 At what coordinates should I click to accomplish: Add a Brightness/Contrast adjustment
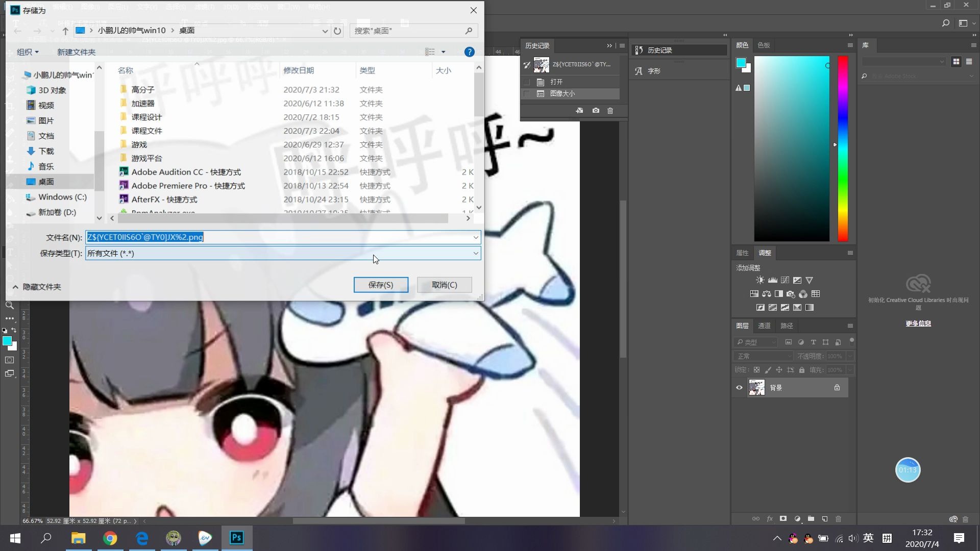point(760,280)
